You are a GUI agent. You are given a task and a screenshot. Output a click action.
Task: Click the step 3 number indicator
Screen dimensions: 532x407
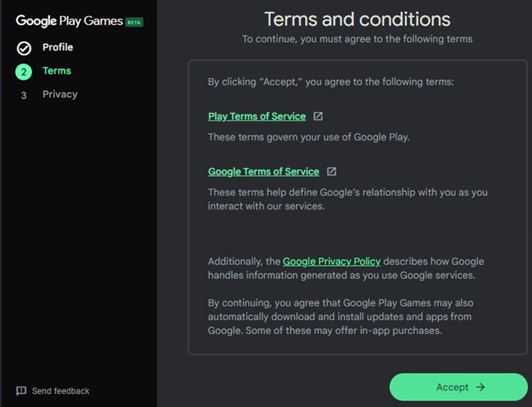pos(23,96)
